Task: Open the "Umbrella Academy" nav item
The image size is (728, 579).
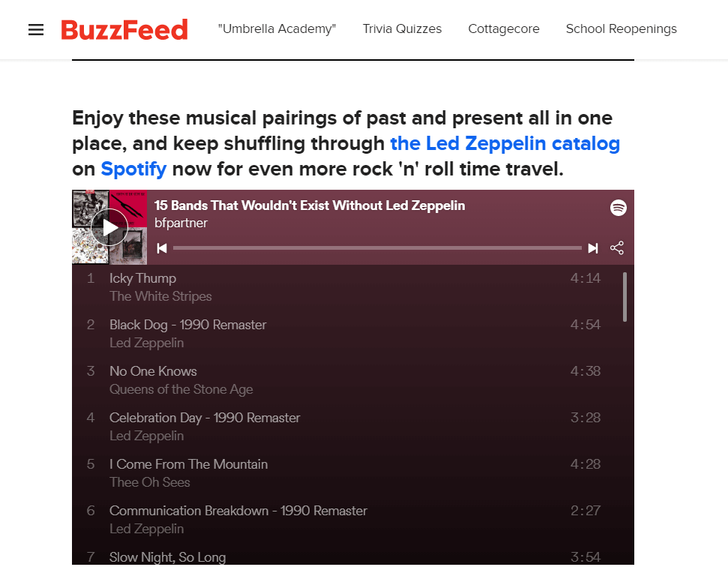Action: tap(277, 28)
